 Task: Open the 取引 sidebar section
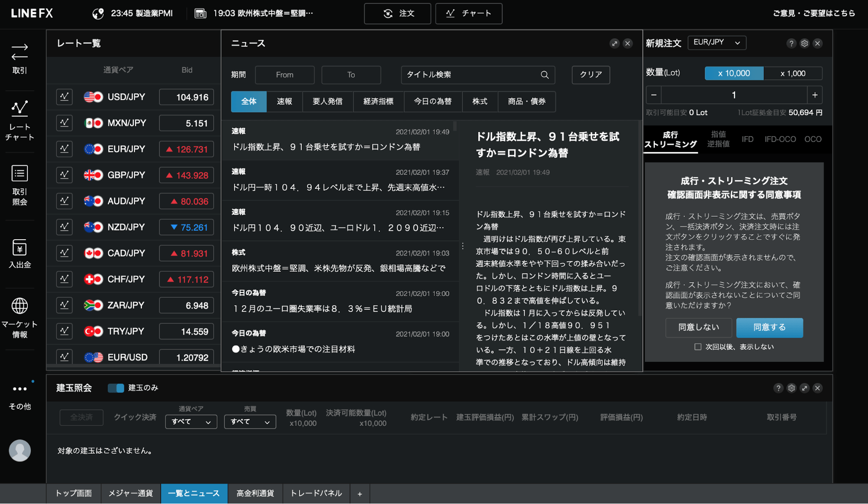click(20, 59)
